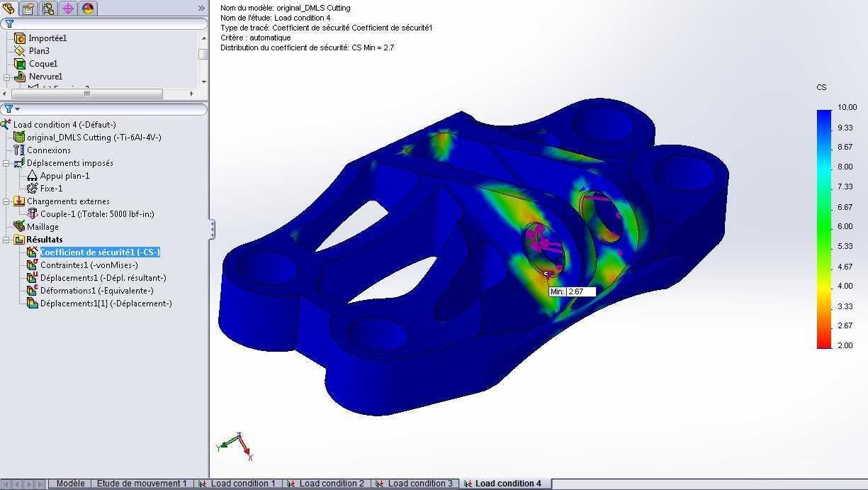Click the Déformations1 strain plot icon
Screen dimensions: 868x490
33,291
